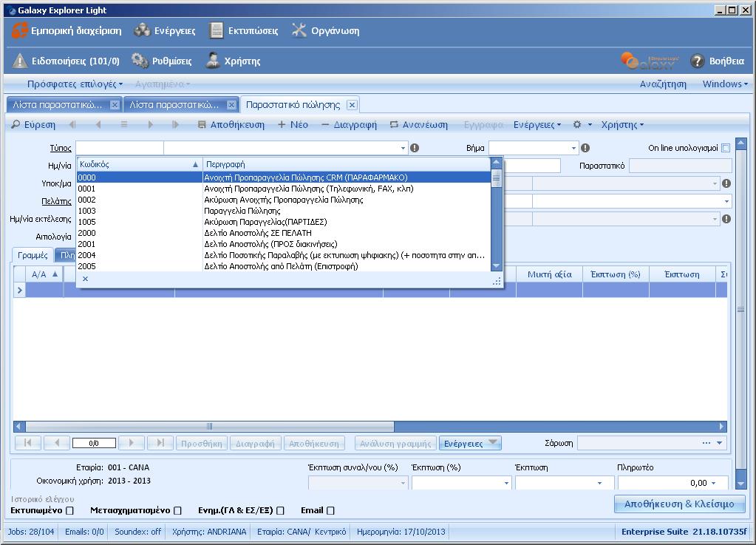The height and width of the screenshot is (545, 756).
Task: Open the Windows dropdown menu
Action: click(x=725, y=84)
